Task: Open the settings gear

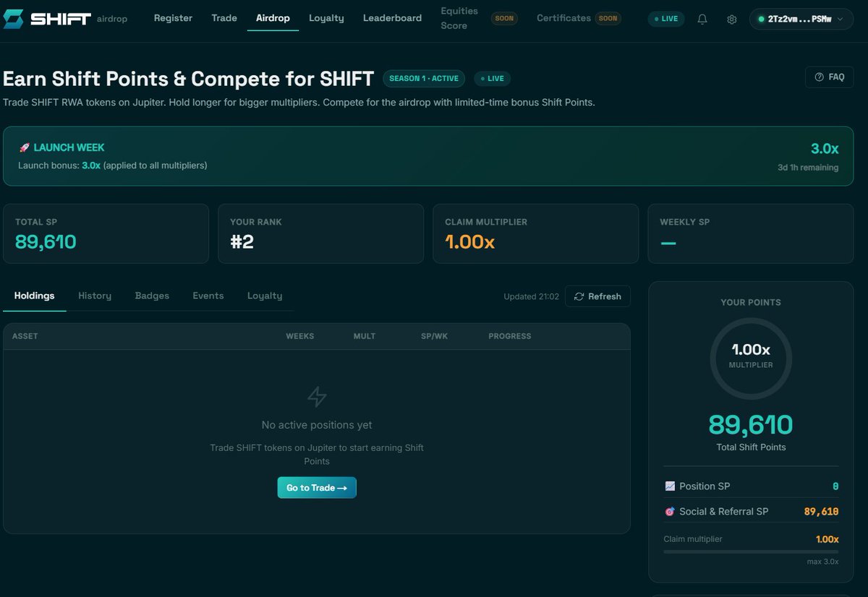Action: pos(731,20)
